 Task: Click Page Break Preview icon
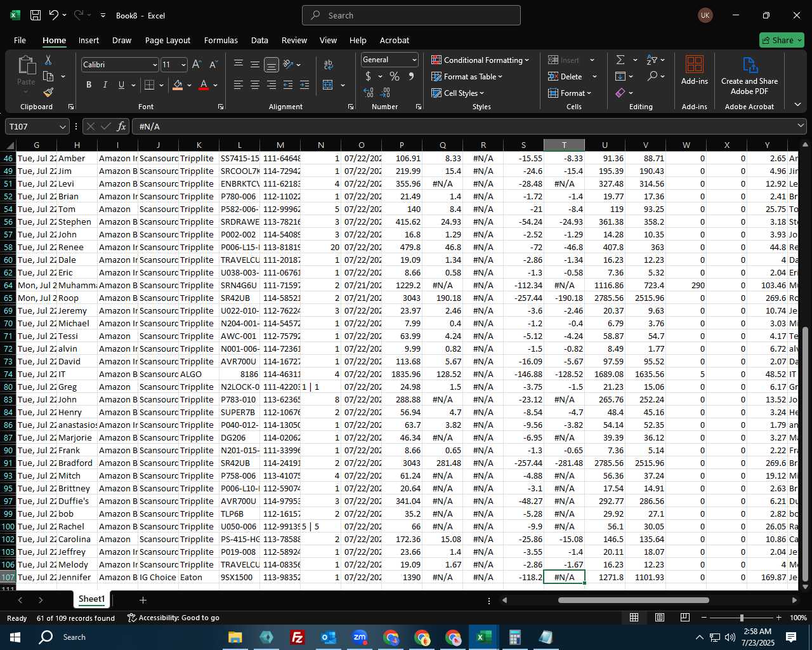click(685, 618)
